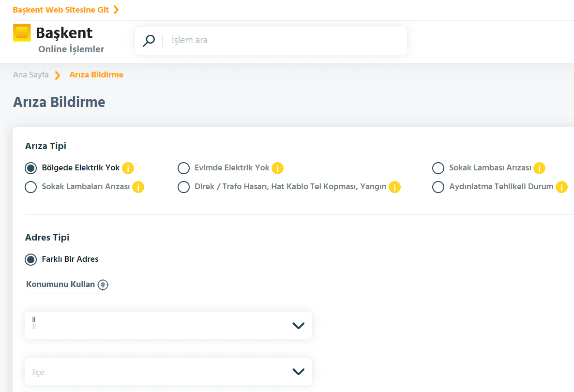
Task: Select Farklı Bir Adres radio button
Action: click(31, 259)
